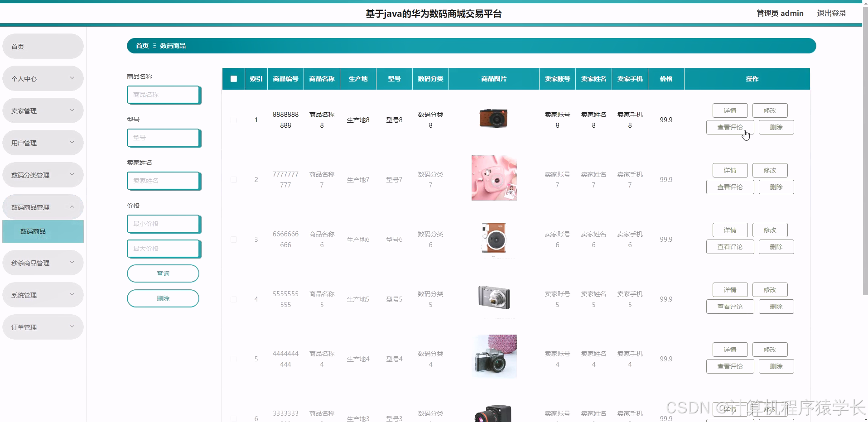This screenshot has width=868, height=422.
Task: Click the 退出登录 link in the header
Action: 831,13
